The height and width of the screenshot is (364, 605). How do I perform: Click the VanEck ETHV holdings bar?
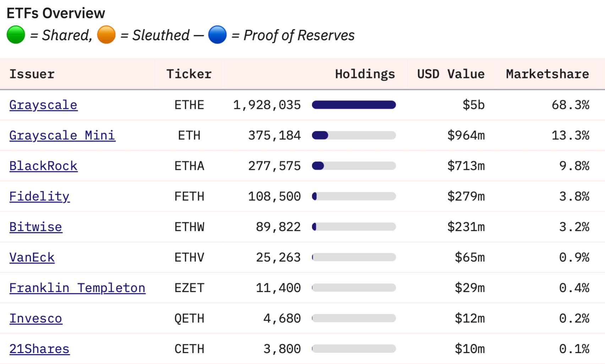[354, 257]
